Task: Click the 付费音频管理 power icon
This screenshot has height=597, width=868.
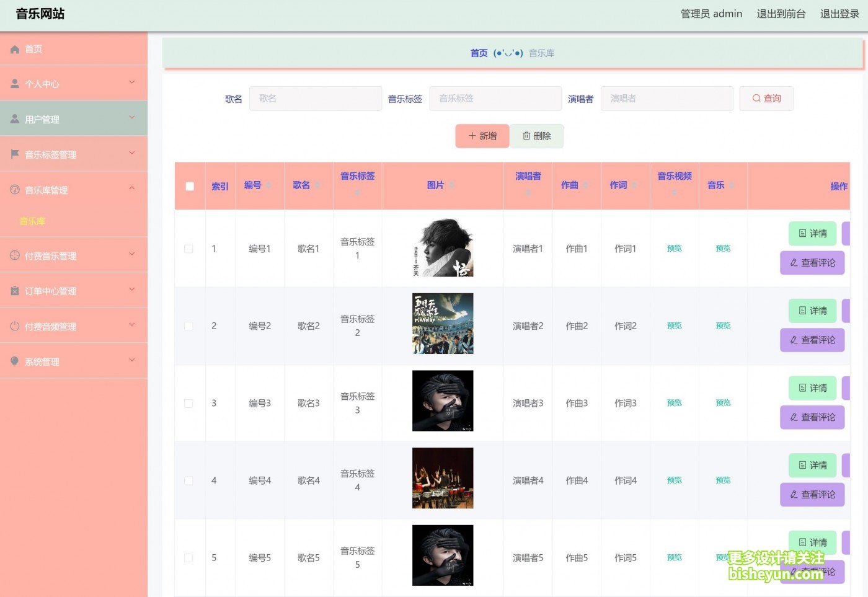Action: pyautogui.click(x=15, y=326)
